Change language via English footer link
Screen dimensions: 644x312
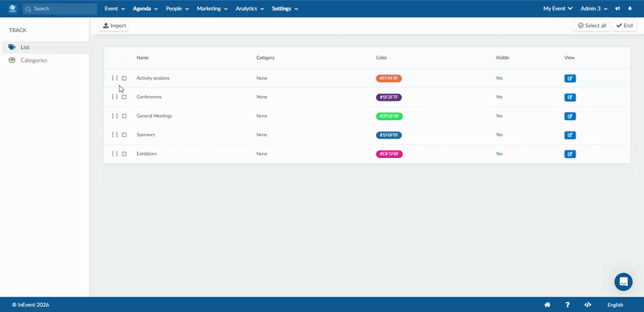[615, 305]
